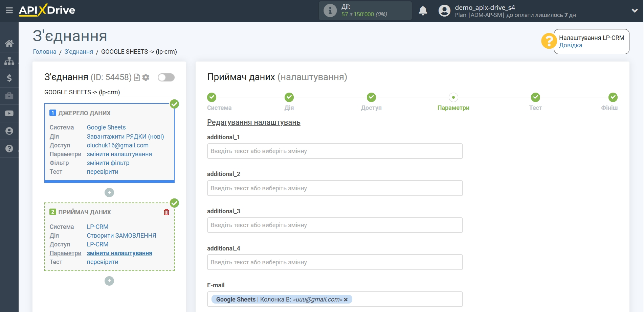Open the notifications bell
Viewport: 644px width, 312px height.
(x=423, y=11)
